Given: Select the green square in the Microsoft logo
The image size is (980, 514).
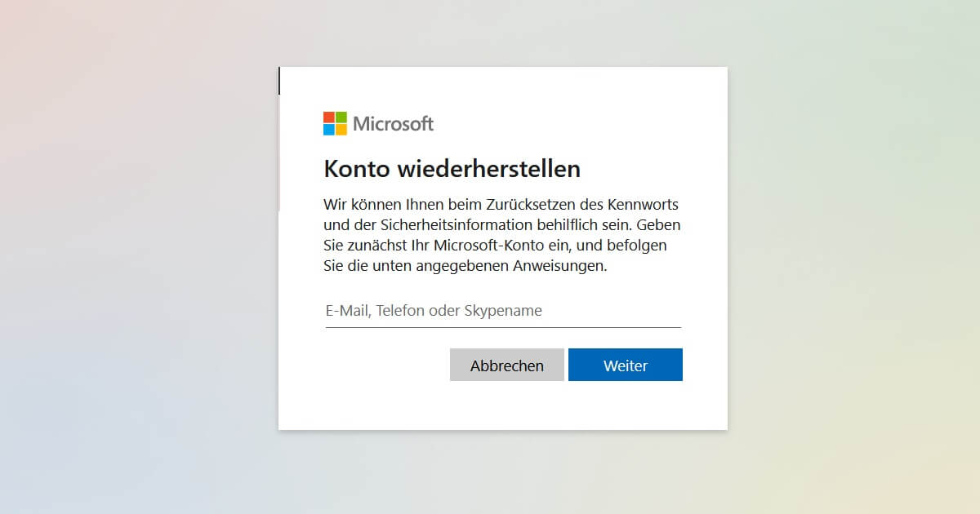Looking at the screenshot, I should click(343, 117).
